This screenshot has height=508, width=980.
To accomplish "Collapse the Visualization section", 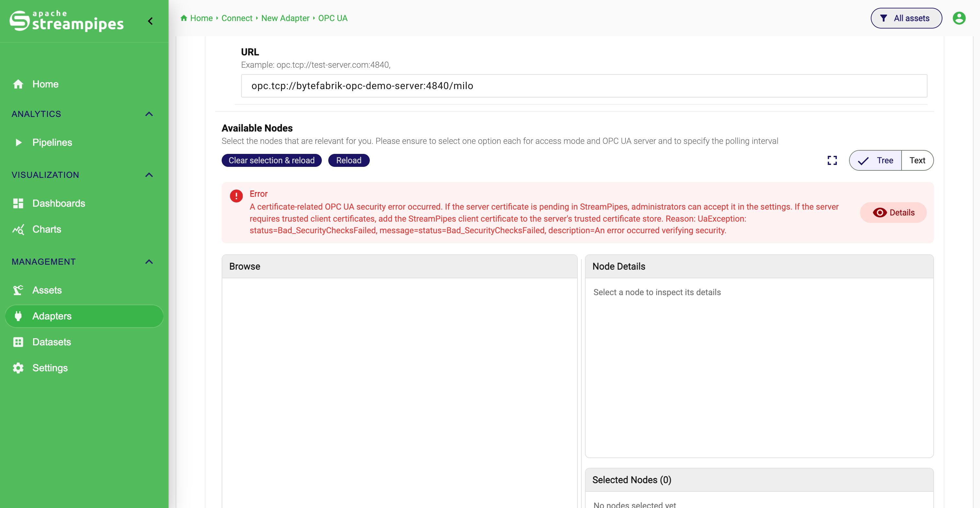I will (x=149, y=175).
